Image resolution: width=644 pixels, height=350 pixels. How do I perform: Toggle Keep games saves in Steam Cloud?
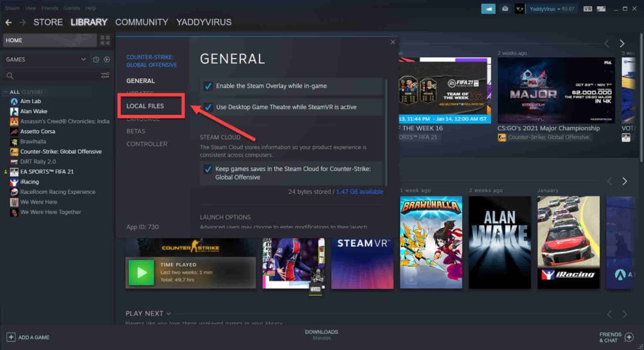point(208,169)
